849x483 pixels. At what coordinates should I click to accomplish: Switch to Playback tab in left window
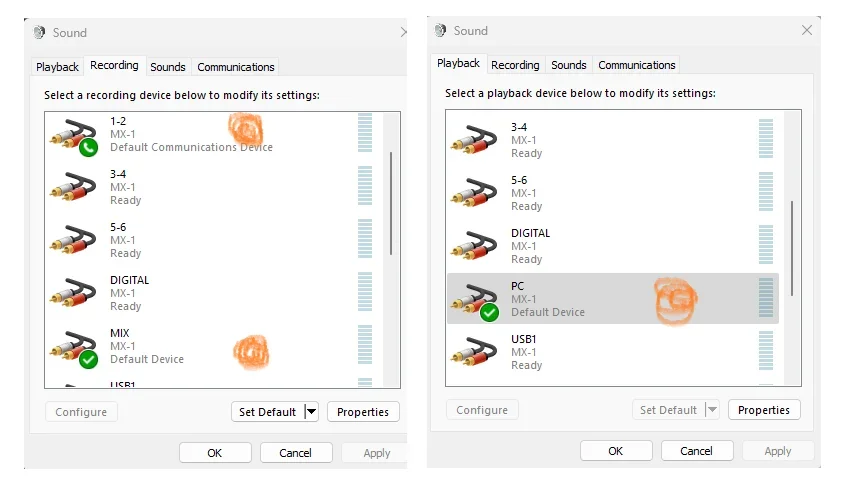coord(57,67)
